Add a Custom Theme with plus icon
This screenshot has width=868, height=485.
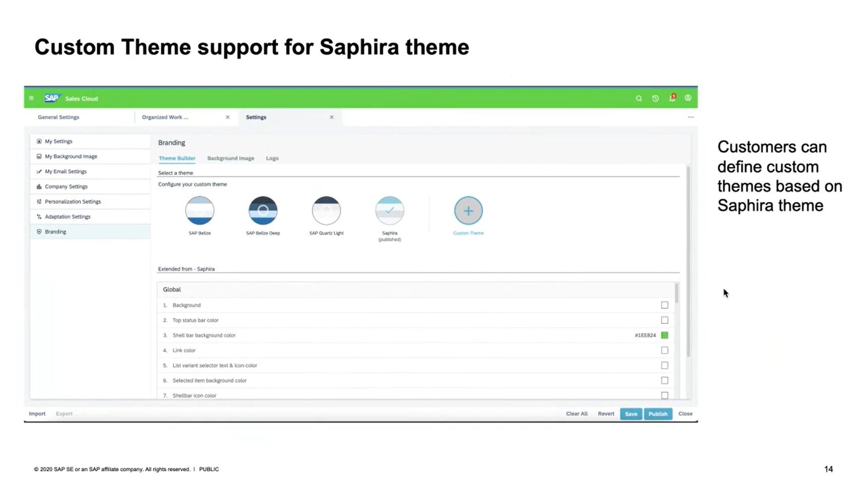pos(468,211)
